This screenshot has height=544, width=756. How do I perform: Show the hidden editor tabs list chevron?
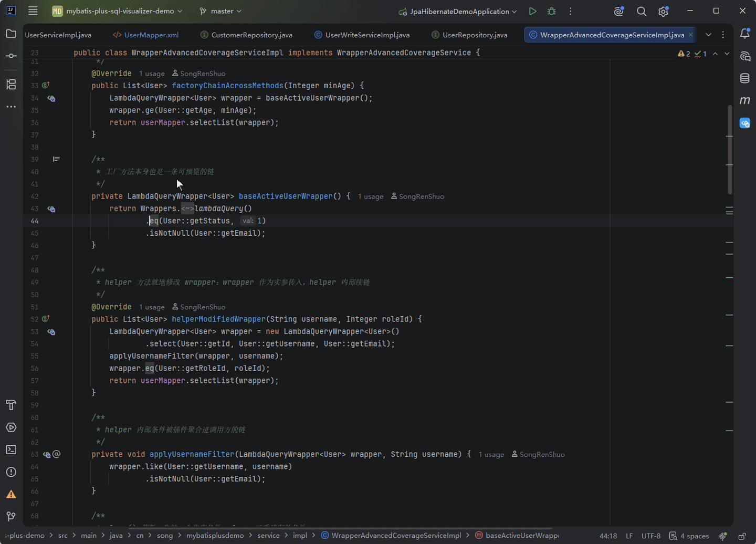pyautogui.click(x=708, y=35)
